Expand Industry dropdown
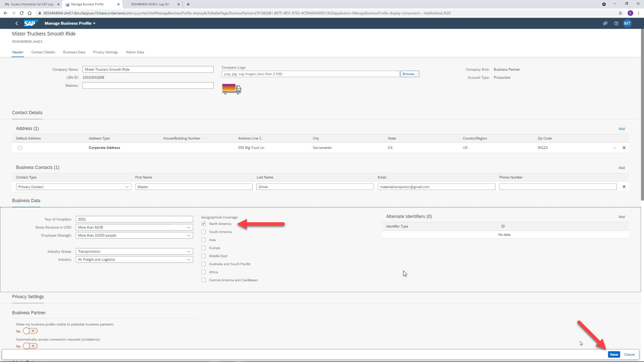This screenshot has width=644, height=362. pos(189,260)
